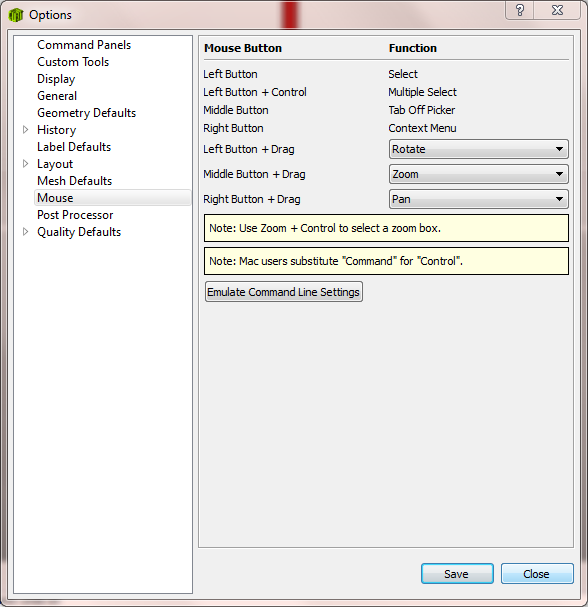Click Emulate Command Line Settings button
588x607 pixels.
(x=284, y=292)
